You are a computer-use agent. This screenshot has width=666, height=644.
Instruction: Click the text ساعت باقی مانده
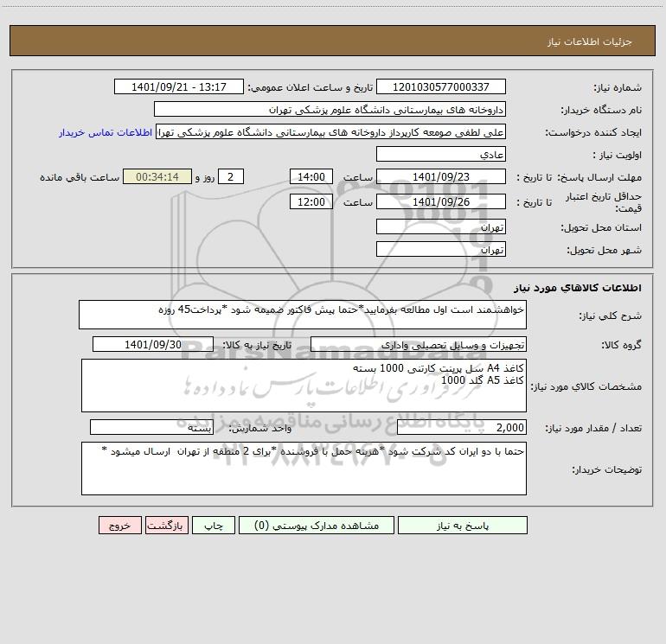80,177
